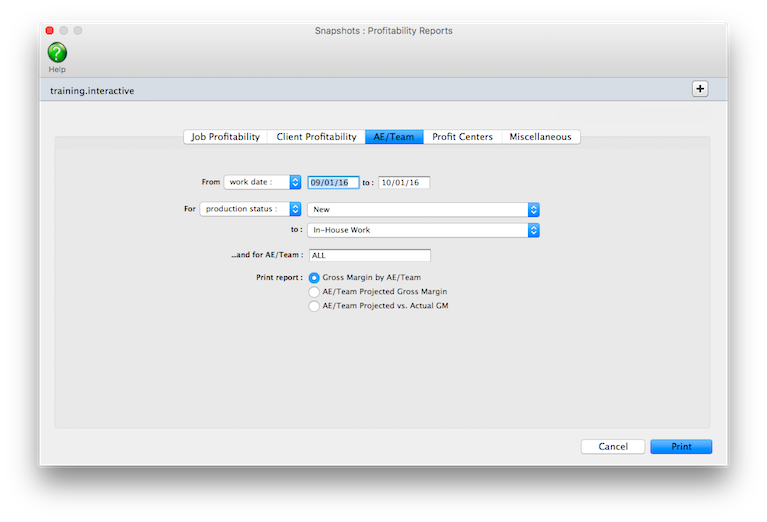Switch to the Miscellaneous tab

540,137
